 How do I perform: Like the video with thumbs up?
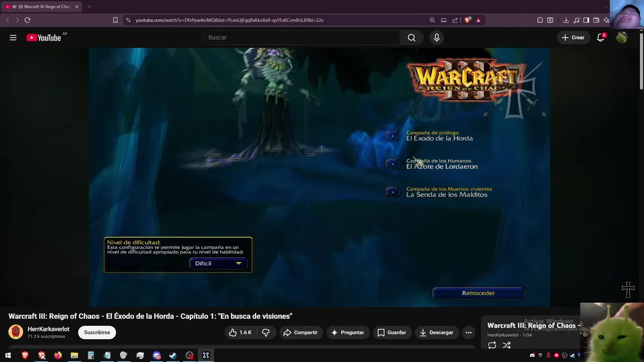coord(240,332)
